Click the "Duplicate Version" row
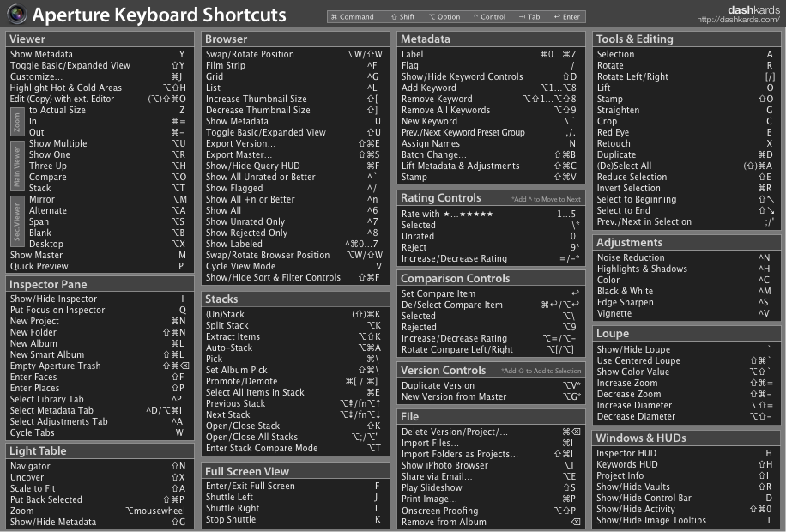Viewport: 786px width, 532px height. (491, 385)
